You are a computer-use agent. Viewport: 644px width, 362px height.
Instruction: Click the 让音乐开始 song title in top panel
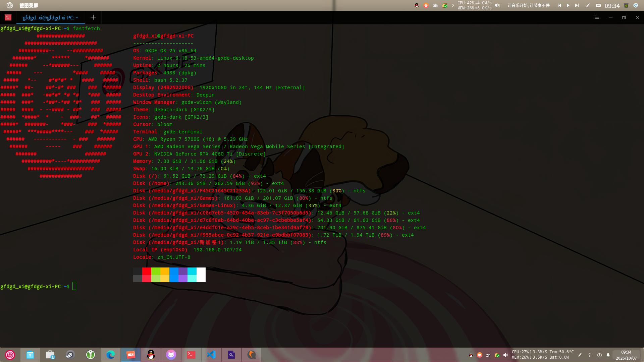pos(528,5)
